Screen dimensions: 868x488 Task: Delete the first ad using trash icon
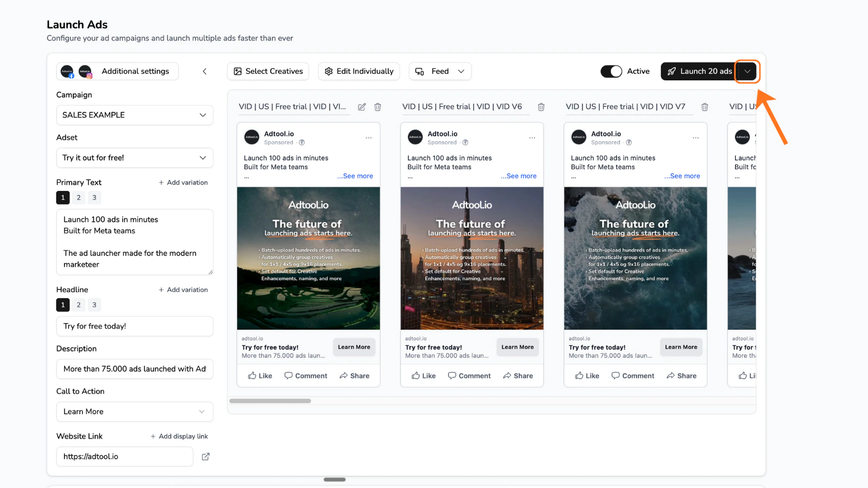(378, 107)
